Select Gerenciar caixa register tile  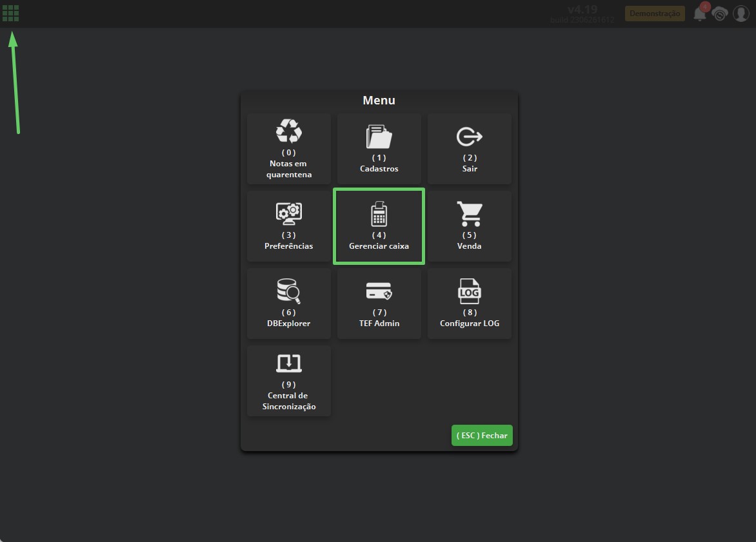click(379, 226)
